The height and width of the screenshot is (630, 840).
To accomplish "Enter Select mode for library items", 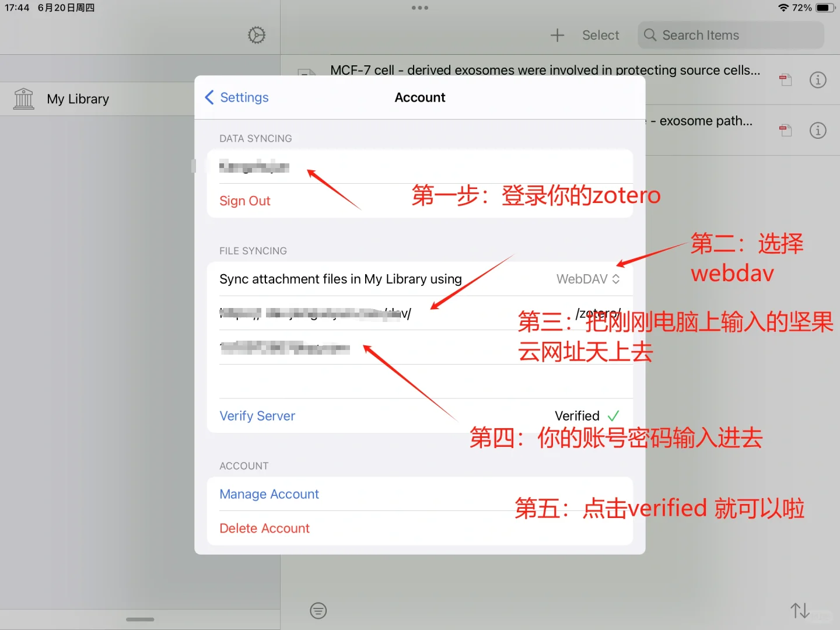I will tap(601, 35).
